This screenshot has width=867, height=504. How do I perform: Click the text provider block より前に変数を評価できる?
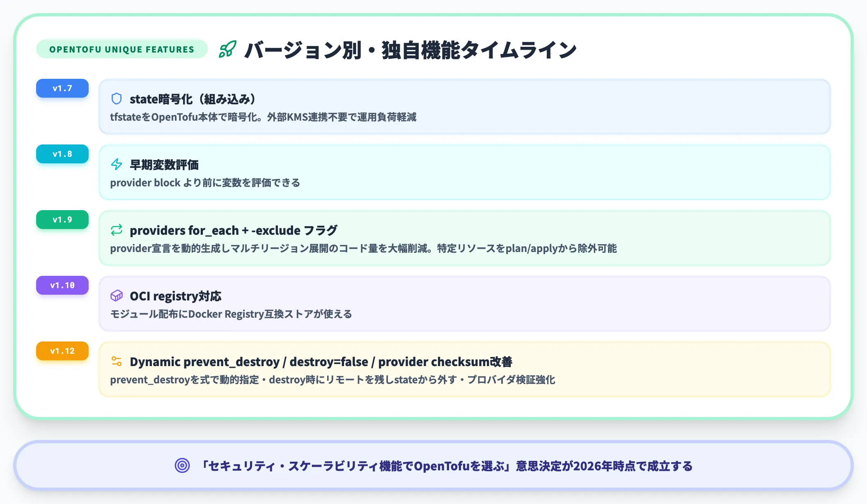pos(205,183)
